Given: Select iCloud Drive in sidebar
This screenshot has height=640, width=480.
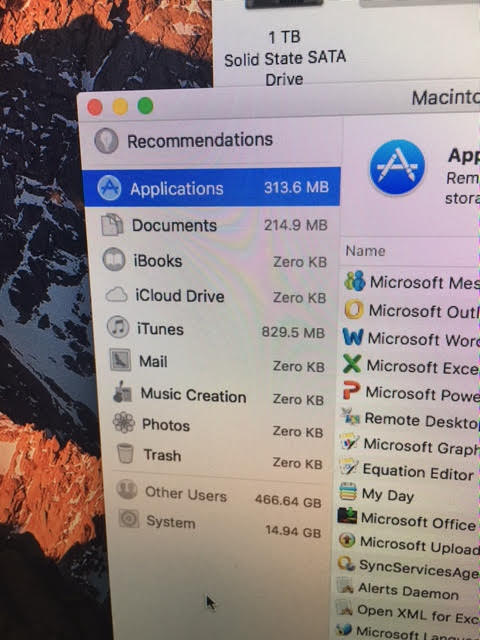Looking at the screenshot, I should 215,296.
